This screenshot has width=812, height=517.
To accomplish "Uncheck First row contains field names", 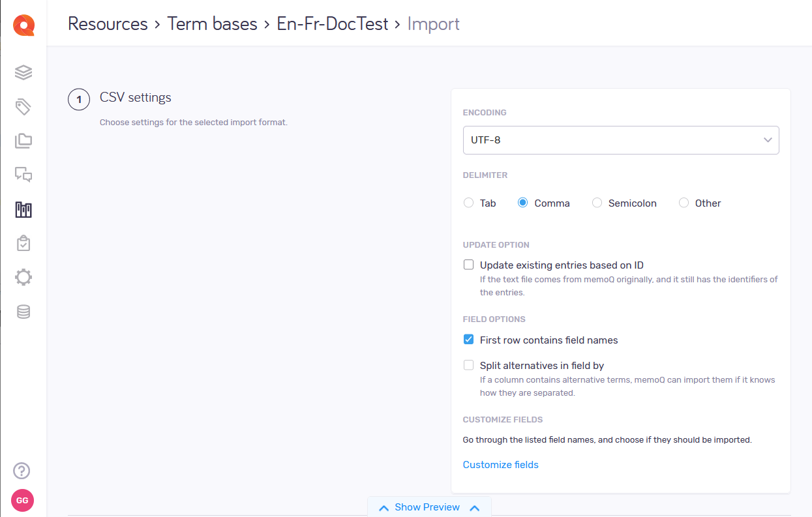I will (468, 340).
